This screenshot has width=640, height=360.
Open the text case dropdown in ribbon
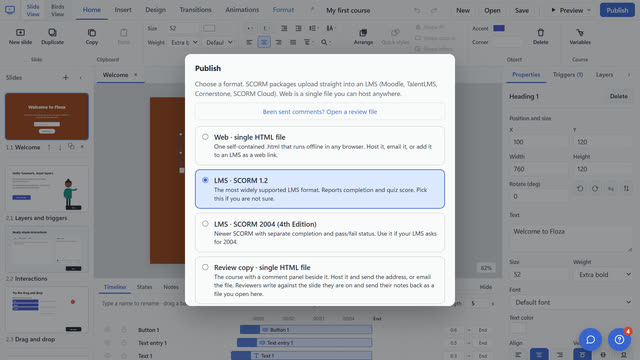pos(331,28)
